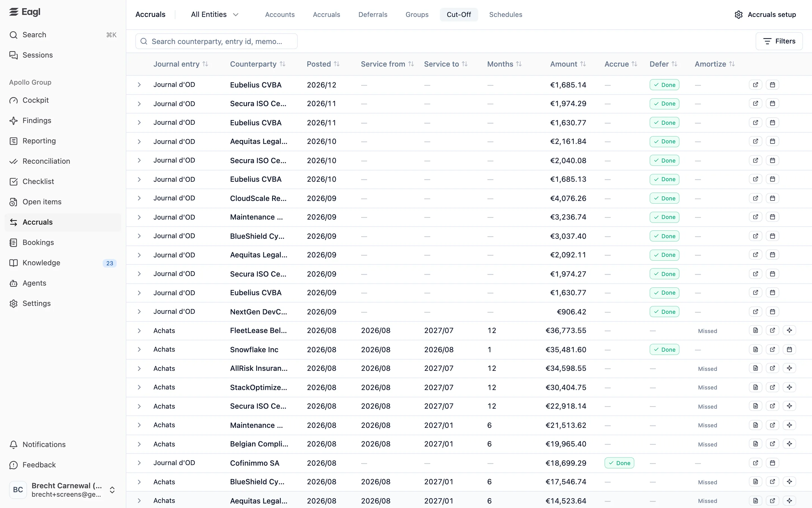Switch to the Deferrals tab
Image resolution: width=812 pixels, height=508 pixels.
click(x=373, y=14)
